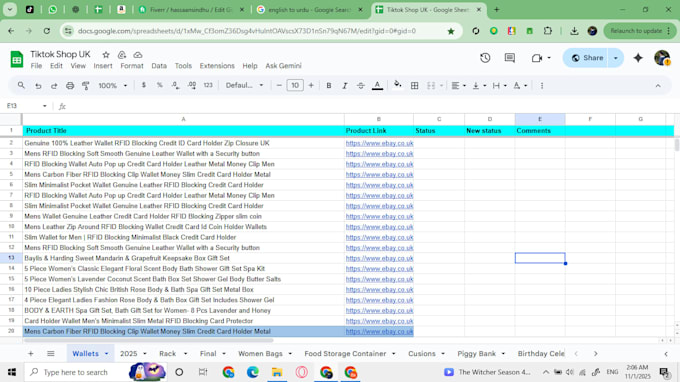This screenshot has width=680, height=382.
Task: Open the Extensions menu
Action: 217,66
